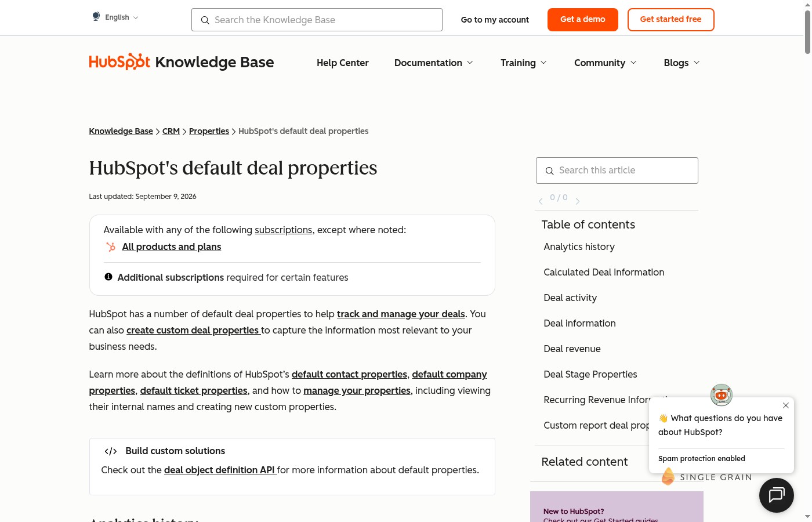Open the chat widget bubble icon

click(x=776, y=495)
